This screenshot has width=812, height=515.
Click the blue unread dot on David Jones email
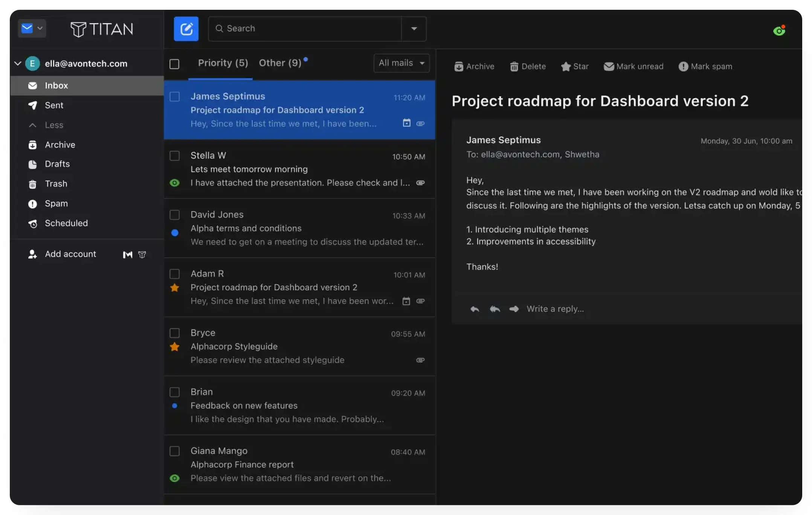[x=175, y=233]
